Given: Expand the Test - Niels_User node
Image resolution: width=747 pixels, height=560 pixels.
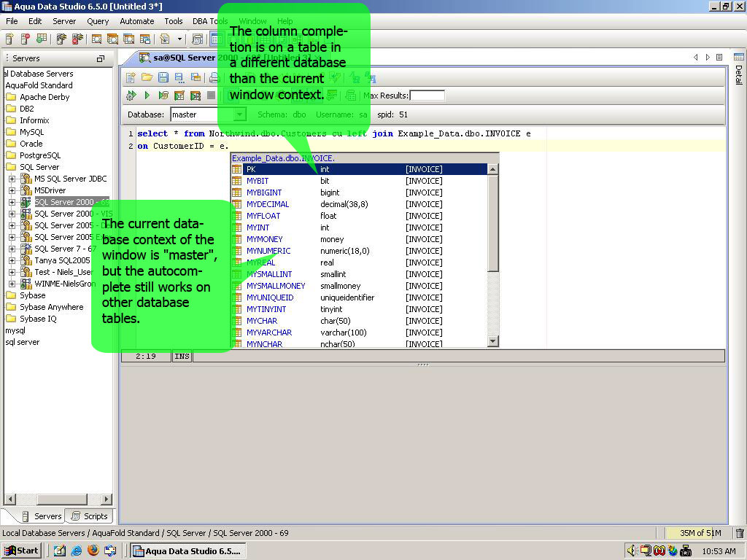Looking at the screenshot, I should (x=12, y=272).
